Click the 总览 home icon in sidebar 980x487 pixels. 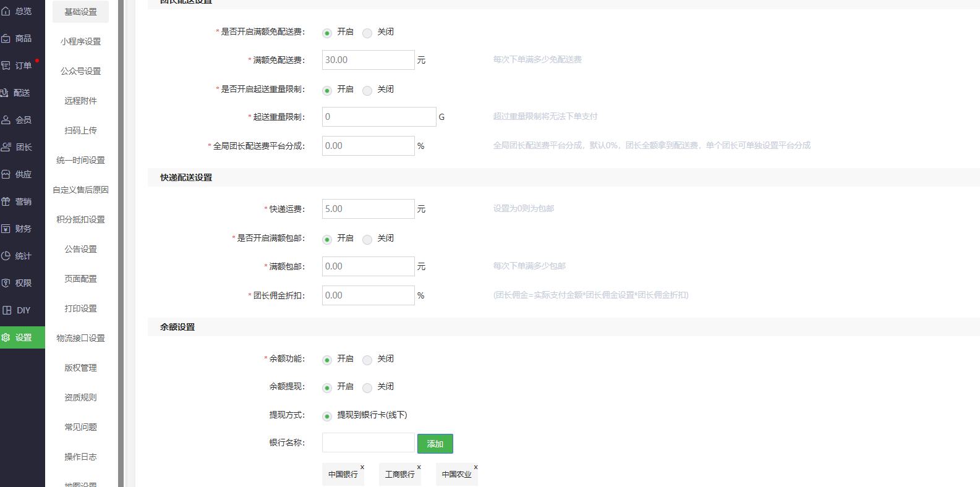[6, 11]
